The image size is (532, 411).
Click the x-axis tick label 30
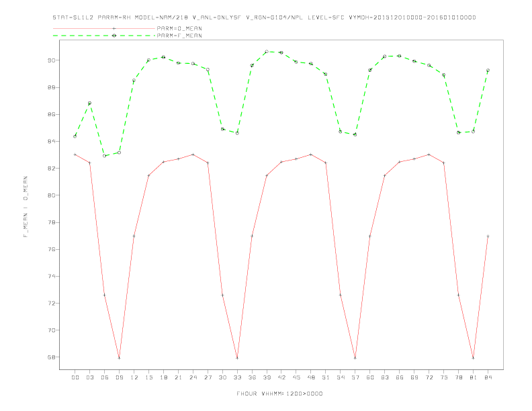click(x=222, y=377)
